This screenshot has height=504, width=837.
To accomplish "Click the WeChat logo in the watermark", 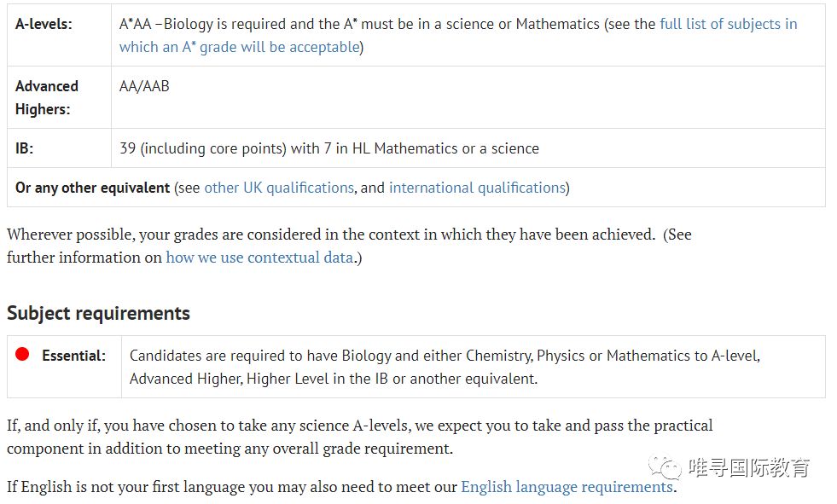I will pyautogui.click(x=665, y=467).
